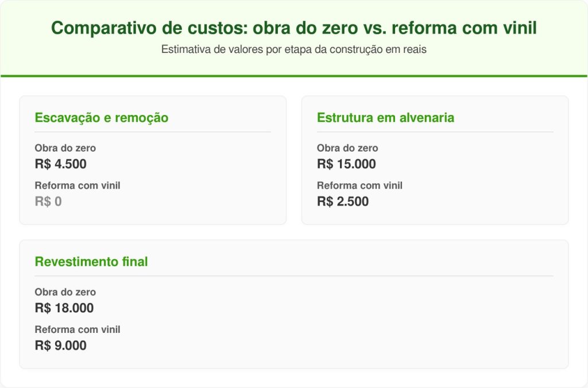The height and width of the screenshot is (388, 588).
Task: Click the R$ 2.500 value
Action: (343, 202)
